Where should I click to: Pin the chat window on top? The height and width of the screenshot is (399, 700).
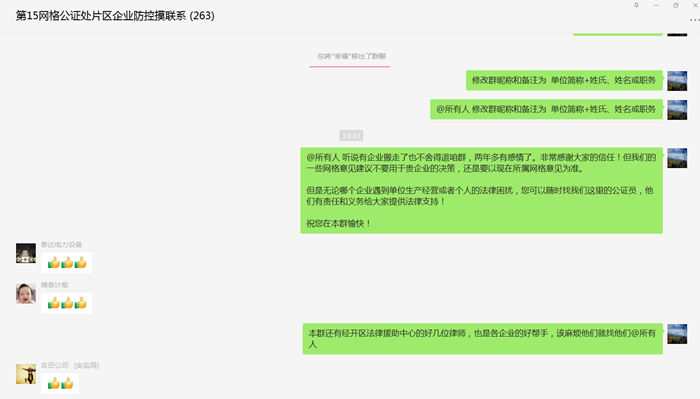[636, 5]
